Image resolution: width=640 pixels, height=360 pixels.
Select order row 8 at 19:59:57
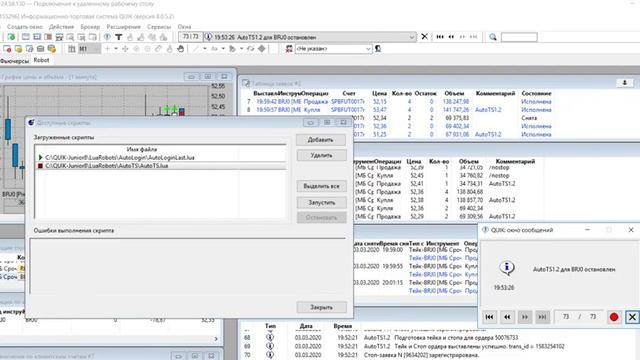click(398, 110)
